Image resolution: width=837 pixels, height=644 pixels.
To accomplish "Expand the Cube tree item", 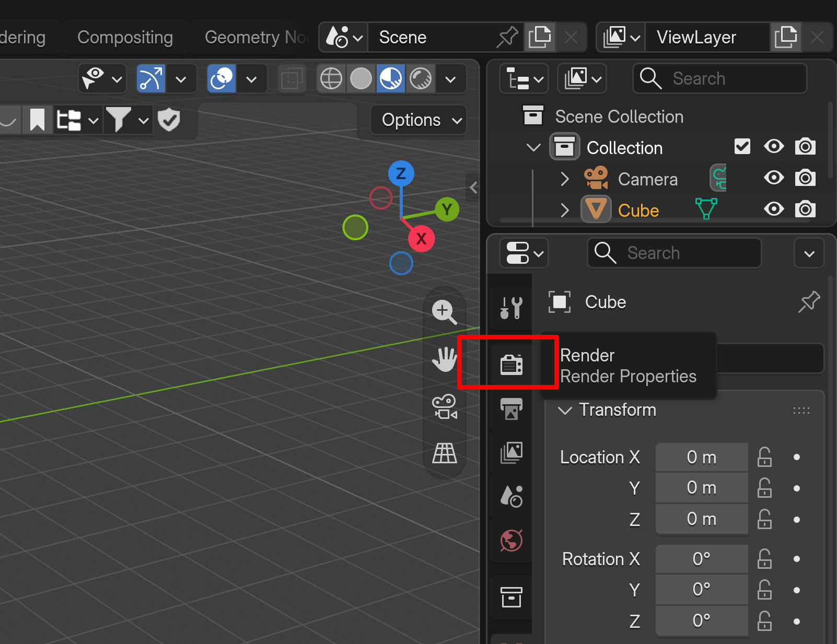I will [564, 210].
